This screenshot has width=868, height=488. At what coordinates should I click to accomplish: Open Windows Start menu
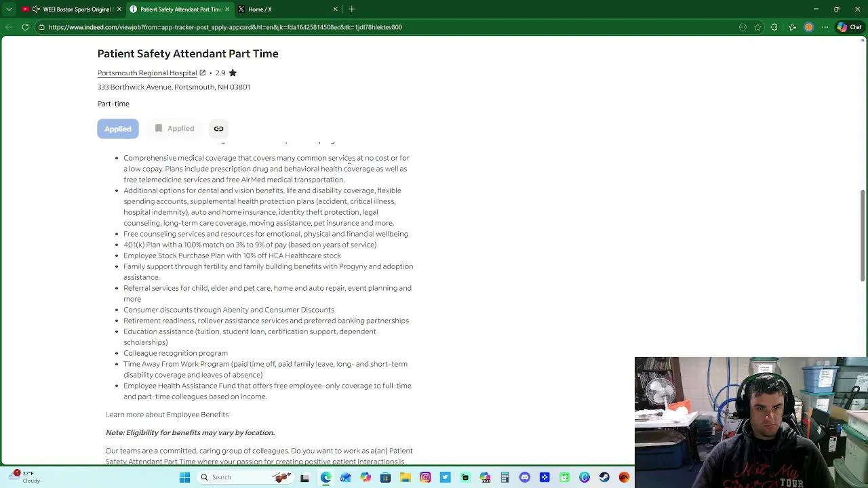click(x=184, y=477)
